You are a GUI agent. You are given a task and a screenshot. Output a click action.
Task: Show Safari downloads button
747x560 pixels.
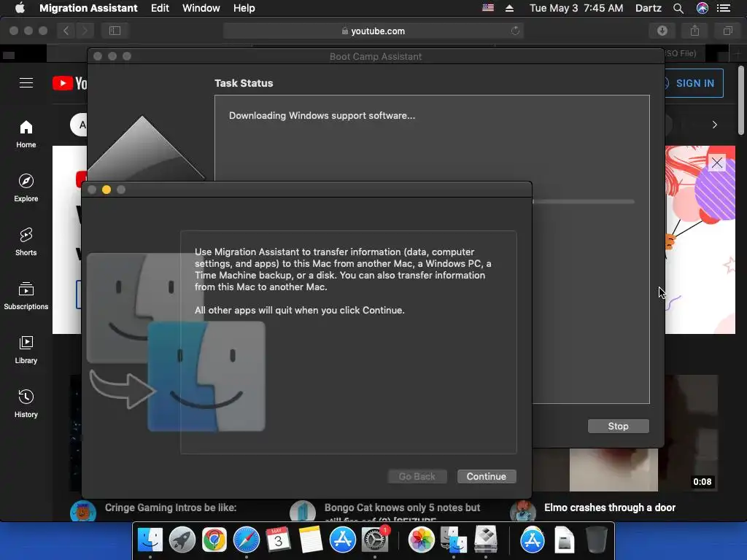[x=662, y=31]
